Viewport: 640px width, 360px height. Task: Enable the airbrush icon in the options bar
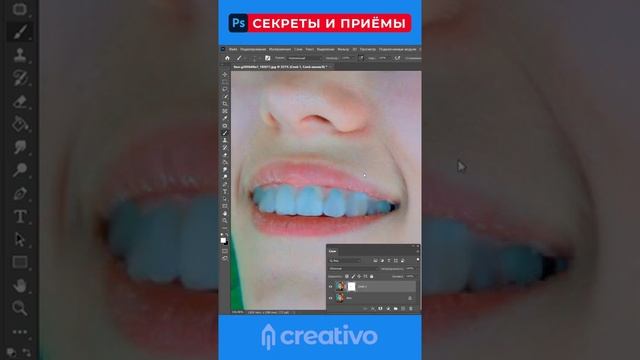[x=397, y=58]
